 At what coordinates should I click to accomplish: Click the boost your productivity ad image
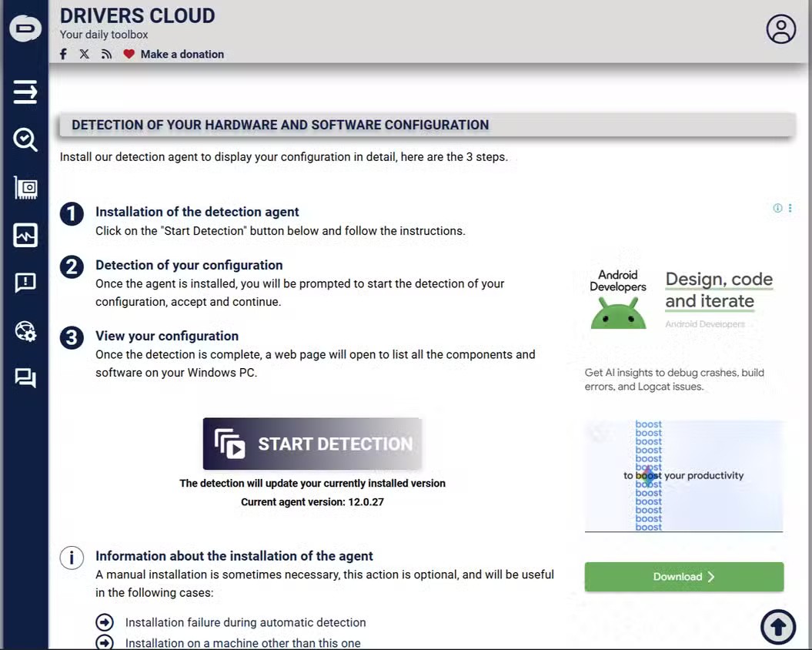[683, 475]
